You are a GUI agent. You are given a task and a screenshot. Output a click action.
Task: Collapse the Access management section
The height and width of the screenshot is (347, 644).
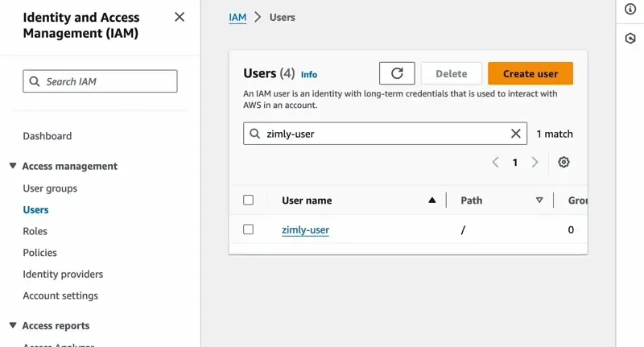pyautogui.click(x=13, y=166)
